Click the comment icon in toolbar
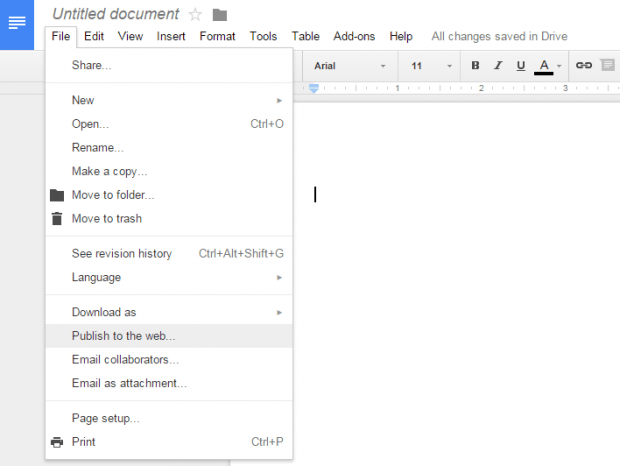 [x=607, y=66]
